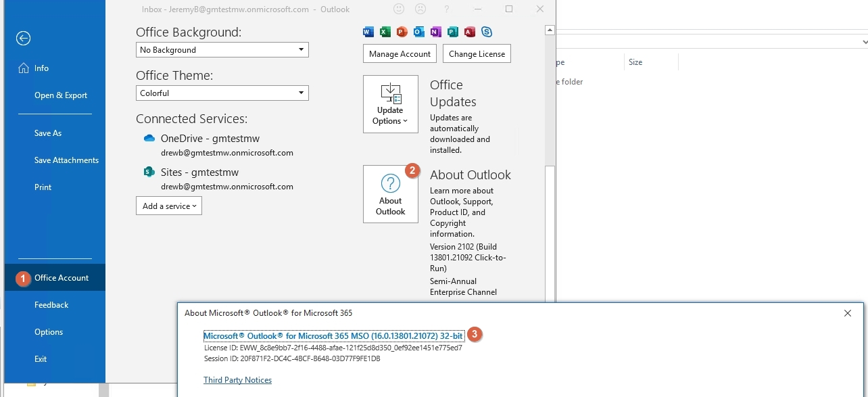Open the Open & Export menu item
This screenshot has height=397, width=868.
[61, 95]
